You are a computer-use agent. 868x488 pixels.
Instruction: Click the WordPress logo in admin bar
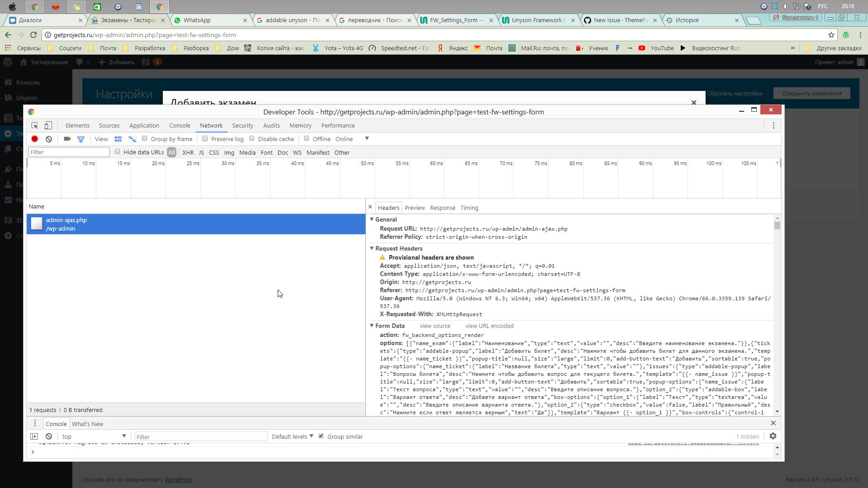tap(8, 62)
